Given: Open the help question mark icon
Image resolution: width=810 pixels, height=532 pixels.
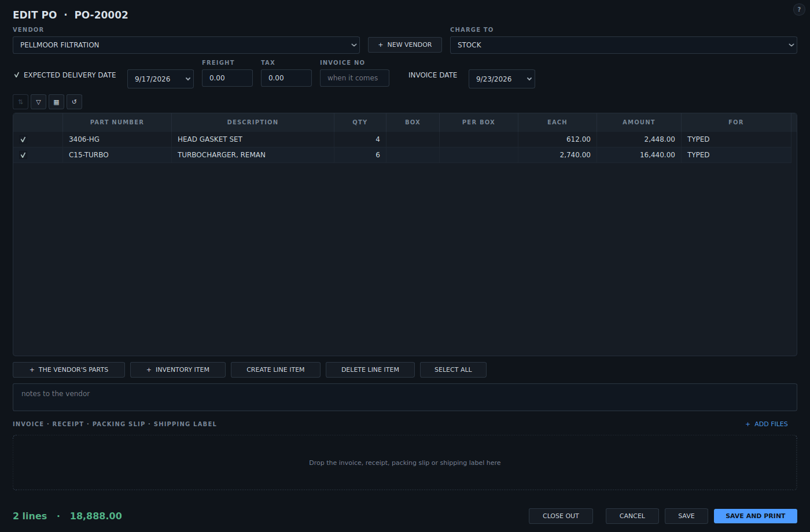Looking at the screenshot, I should click(x=799, y=10).
